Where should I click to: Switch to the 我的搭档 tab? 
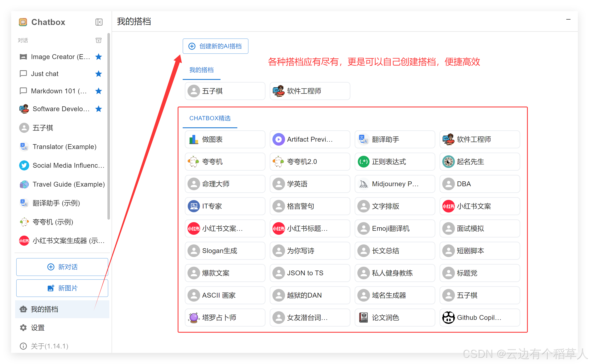click(x=201, y=70)
